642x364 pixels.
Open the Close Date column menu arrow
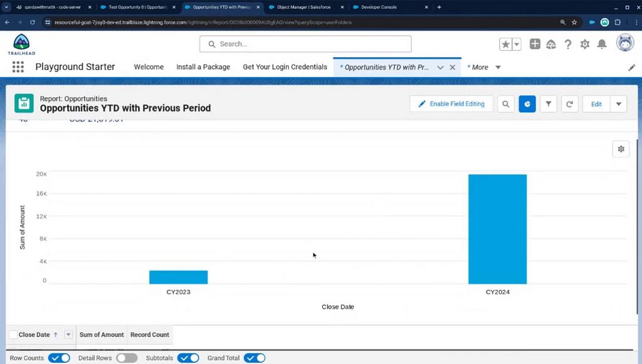[68, 335]
